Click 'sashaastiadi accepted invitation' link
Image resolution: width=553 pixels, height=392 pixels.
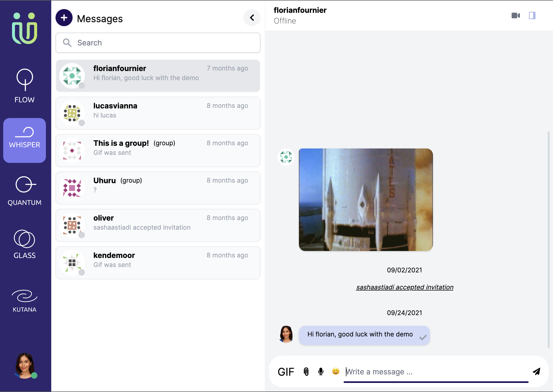pos(405,287)
